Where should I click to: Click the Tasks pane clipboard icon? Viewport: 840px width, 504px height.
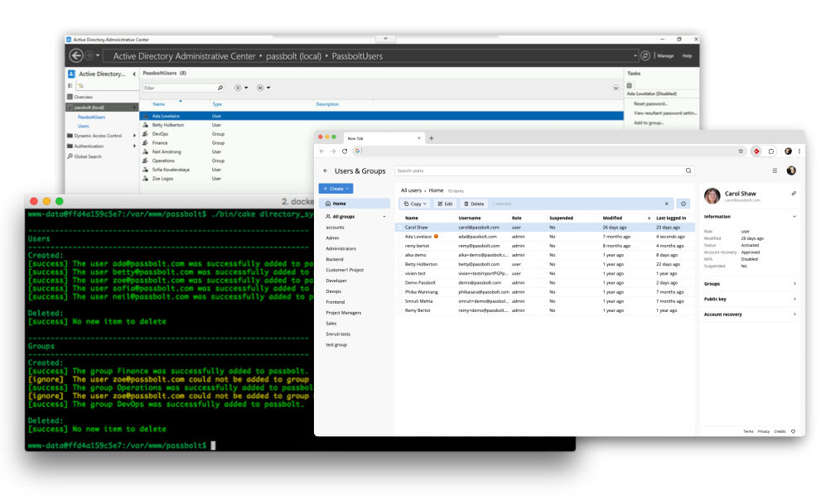click(630, 85)
